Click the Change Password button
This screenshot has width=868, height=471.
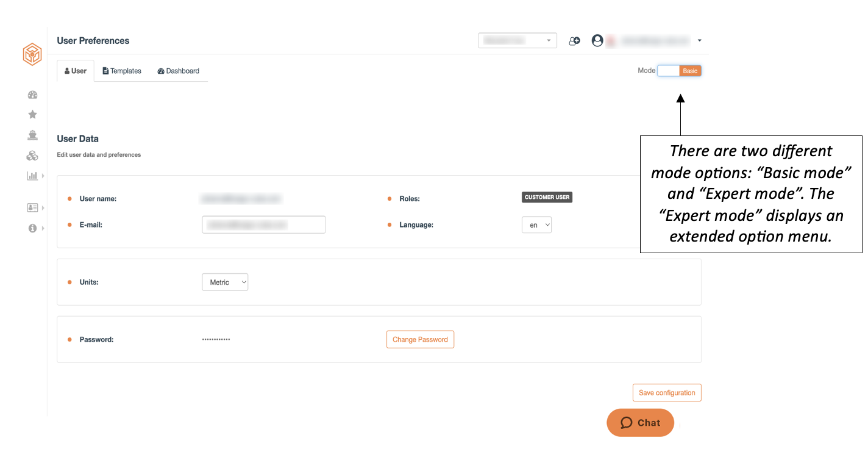point(420,339)
